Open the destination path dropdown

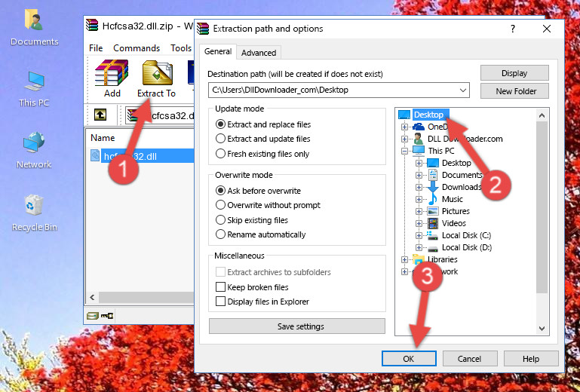463,90
